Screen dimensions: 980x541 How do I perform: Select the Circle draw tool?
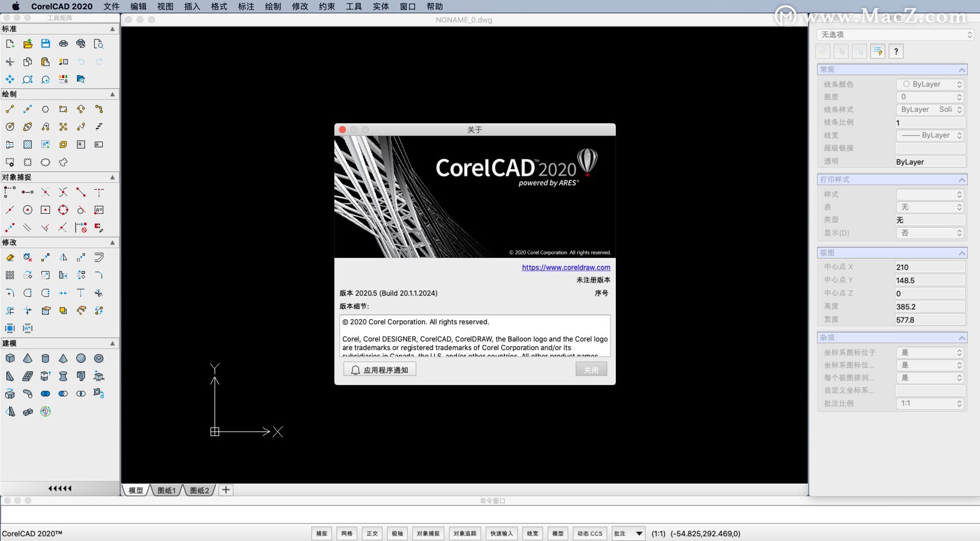[x=10, y=127]
